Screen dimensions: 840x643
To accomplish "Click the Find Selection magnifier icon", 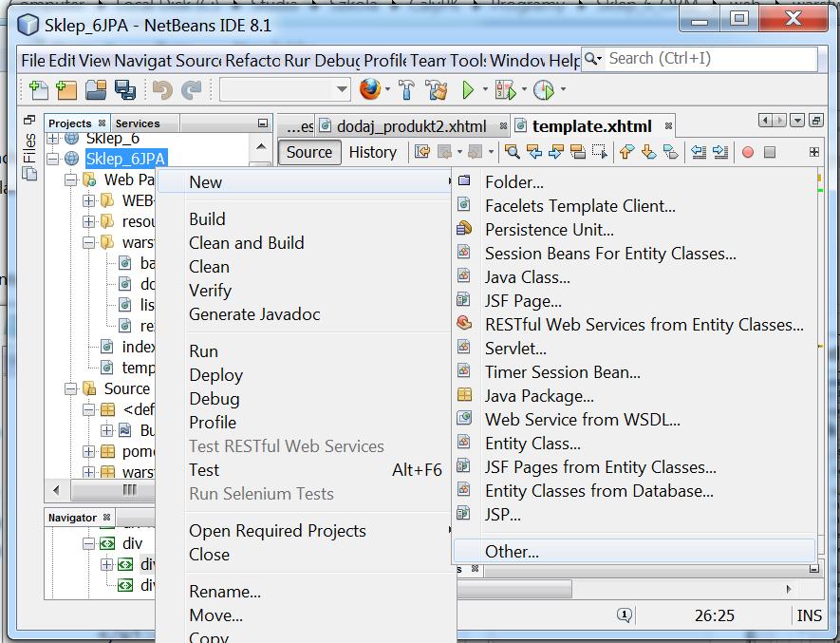I will tap(513, 152).
